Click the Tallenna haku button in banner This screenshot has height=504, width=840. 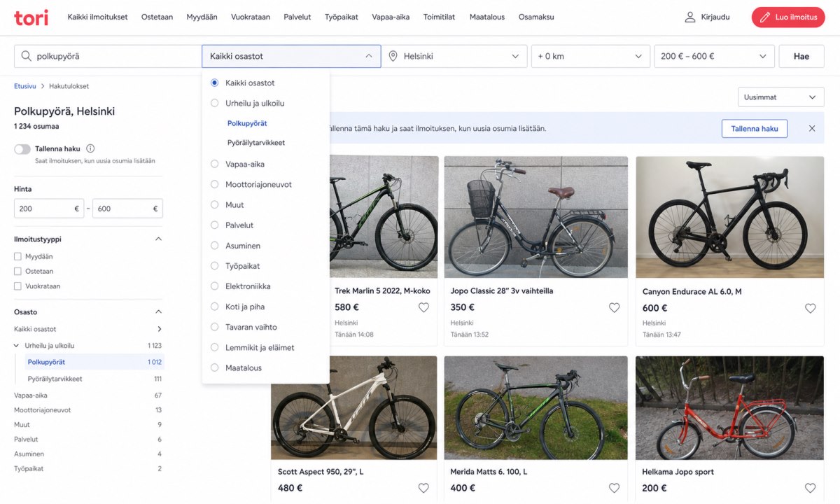click(755, 129)
